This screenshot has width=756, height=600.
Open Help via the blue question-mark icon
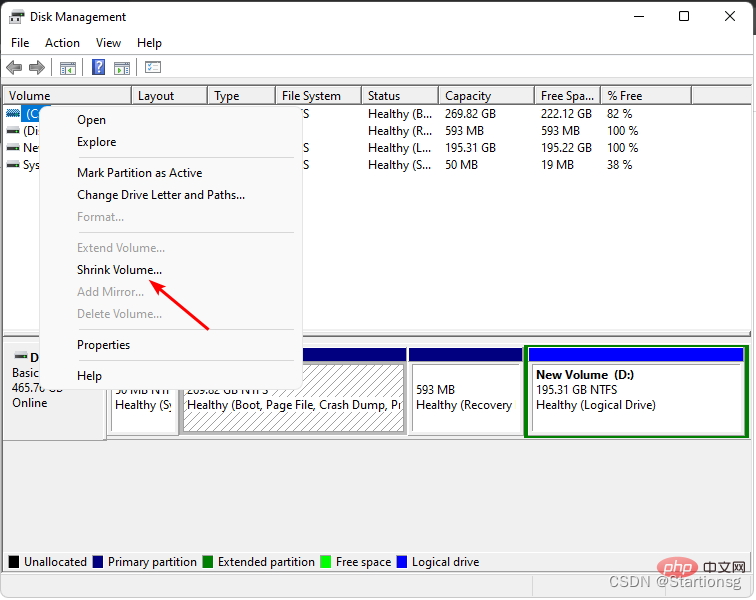coord(98,68)
